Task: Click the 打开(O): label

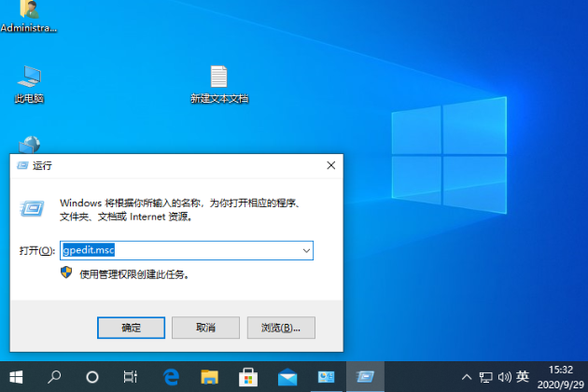Action: (x=37, y=250)
